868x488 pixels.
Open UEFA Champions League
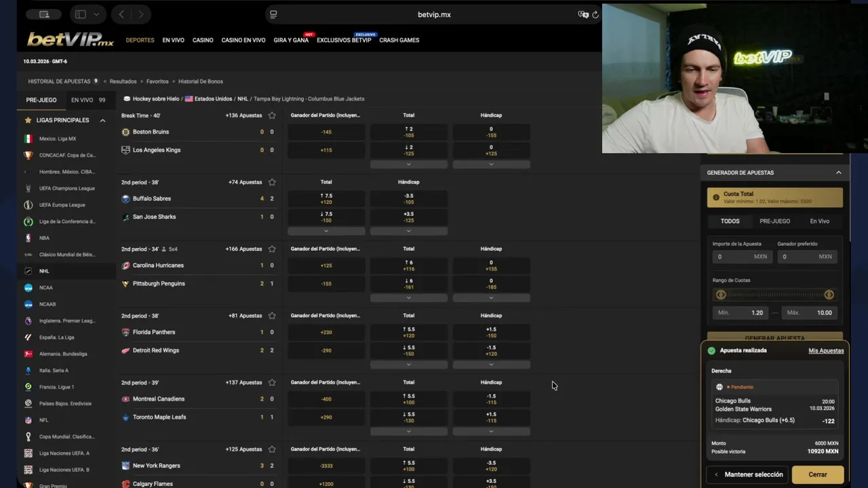click(66, 188)
